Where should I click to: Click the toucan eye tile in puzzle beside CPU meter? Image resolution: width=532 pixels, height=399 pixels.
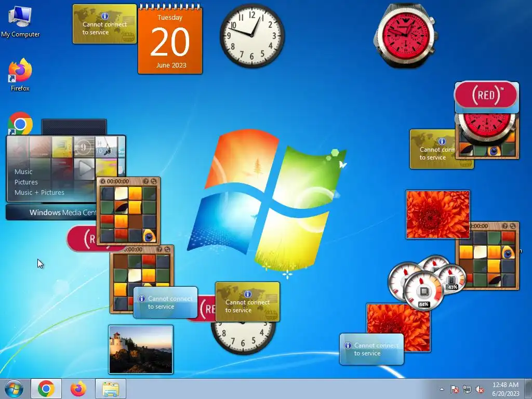click(x=508, y=253)
